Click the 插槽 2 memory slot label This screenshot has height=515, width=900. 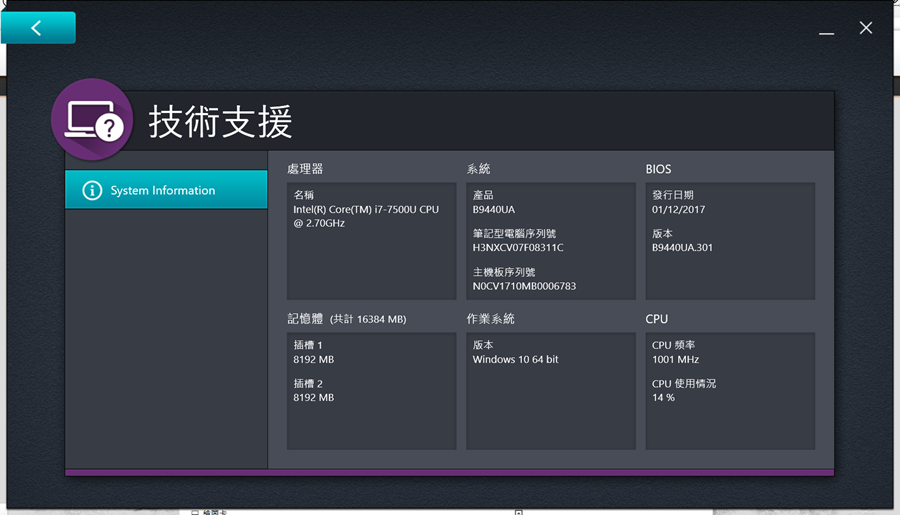[x=308, y=384]
